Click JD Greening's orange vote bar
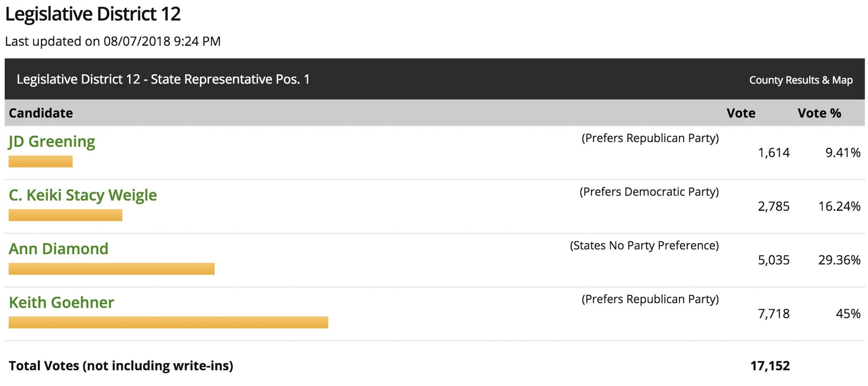This screenshot has height=386, width=868. tap(40, 162)
